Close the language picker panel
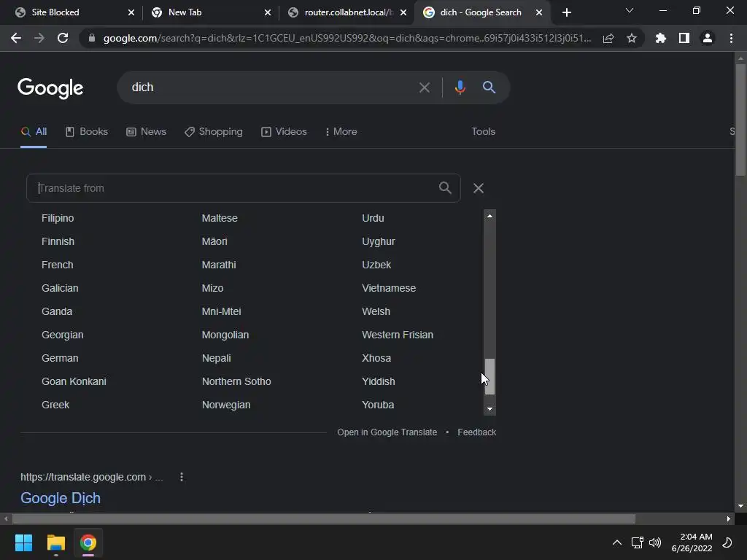The height and width of the screenshot is (560, 747). click(479, 188)
